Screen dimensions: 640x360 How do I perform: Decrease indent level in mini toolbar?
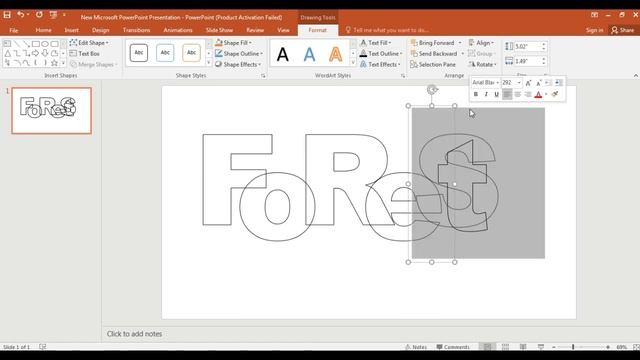point(549,83)
